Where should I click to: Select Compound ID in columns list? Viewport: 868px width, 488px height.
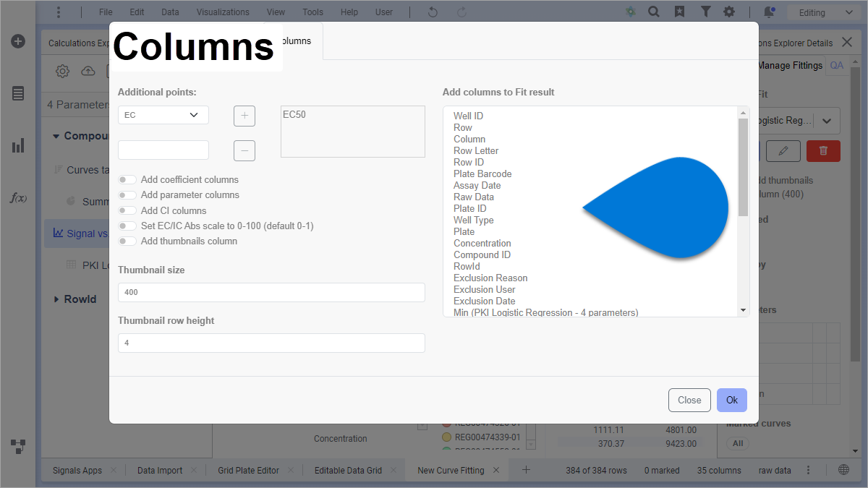[x=482, y=254]
